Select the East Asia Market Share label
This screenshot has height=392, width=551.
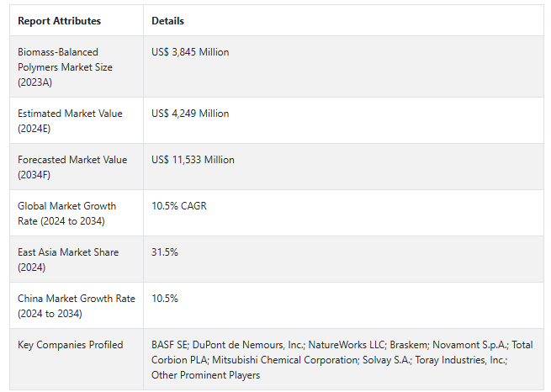[x=68, y=260]
